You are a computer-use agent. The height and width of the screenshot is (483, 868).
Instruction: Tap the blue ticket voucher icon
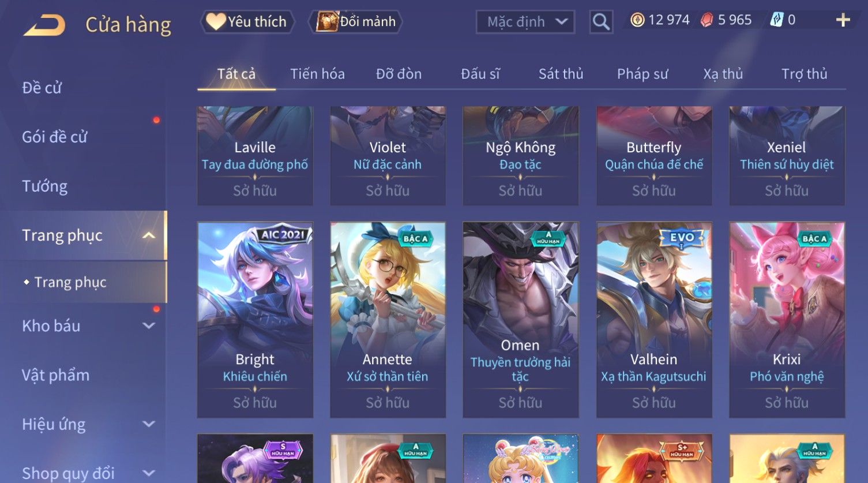(x=776, y=20)
